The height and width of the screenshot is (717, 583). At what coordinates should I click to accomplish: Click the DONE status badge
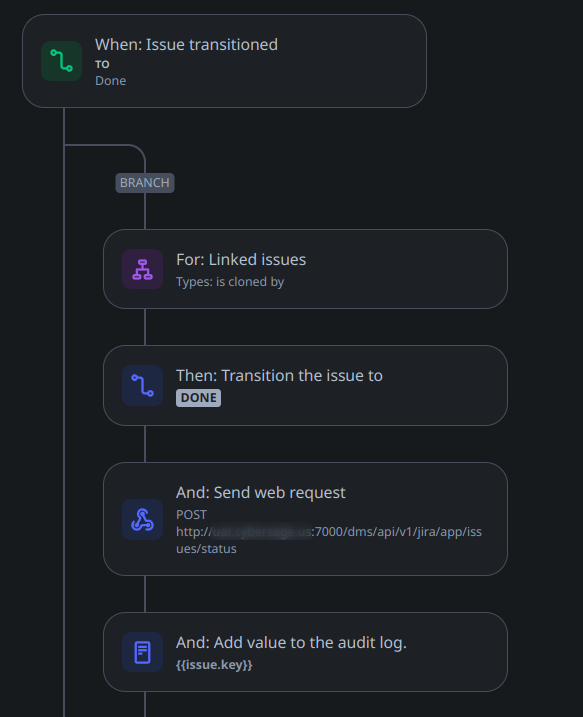(x=198, y=397)
